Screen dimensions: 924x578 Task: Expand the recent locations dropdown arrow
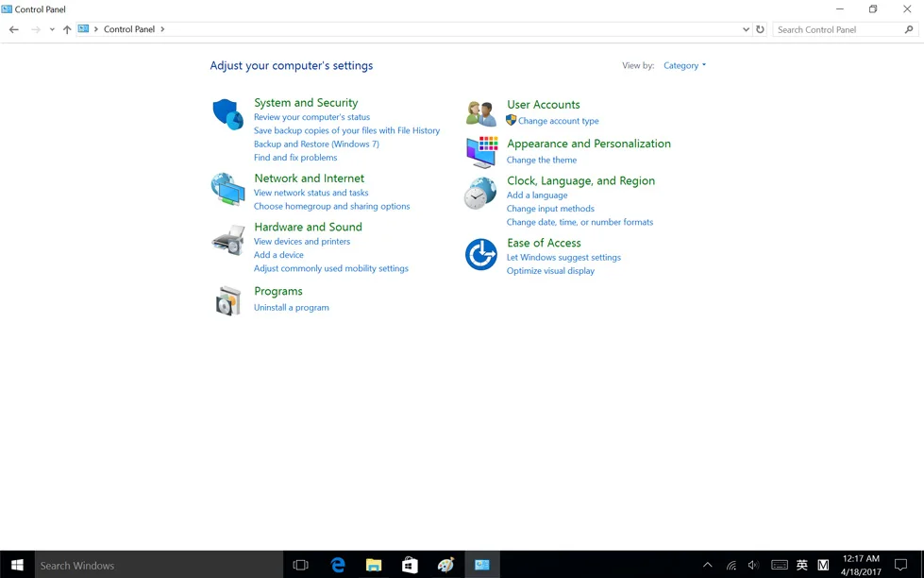(52, 29)
